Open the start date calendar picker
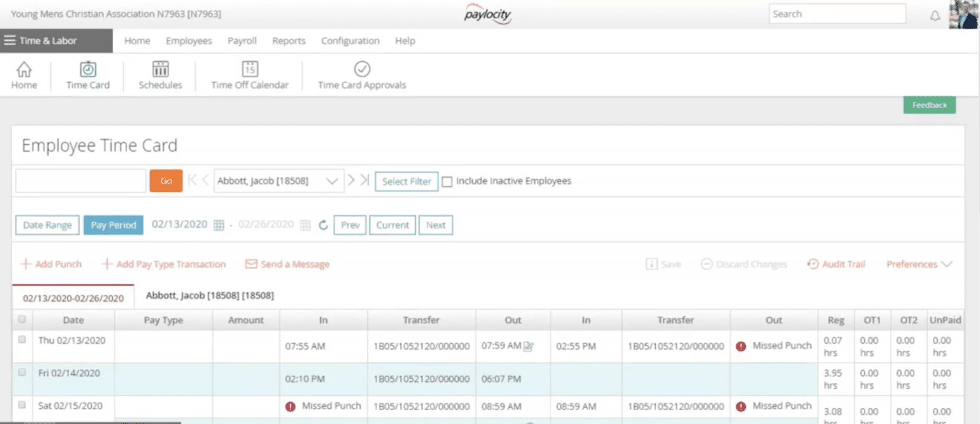This screenshot has width=980, height=424. coord(218,224)
